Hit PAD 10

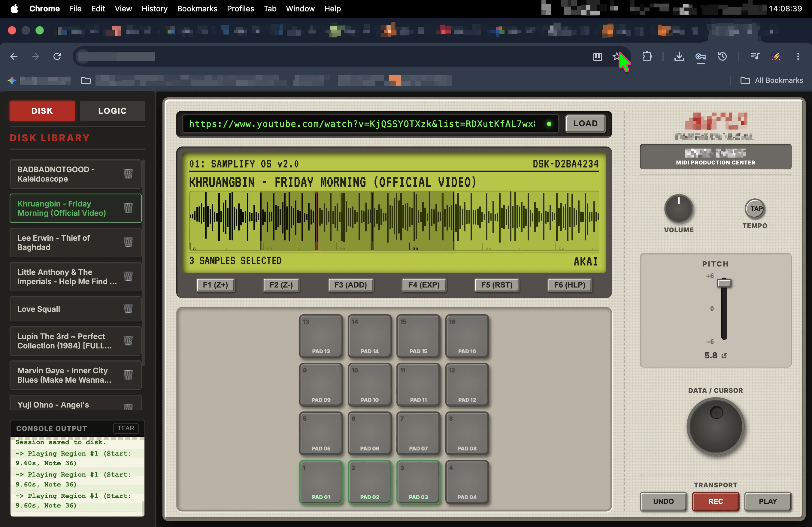click(x=369, y=385)
